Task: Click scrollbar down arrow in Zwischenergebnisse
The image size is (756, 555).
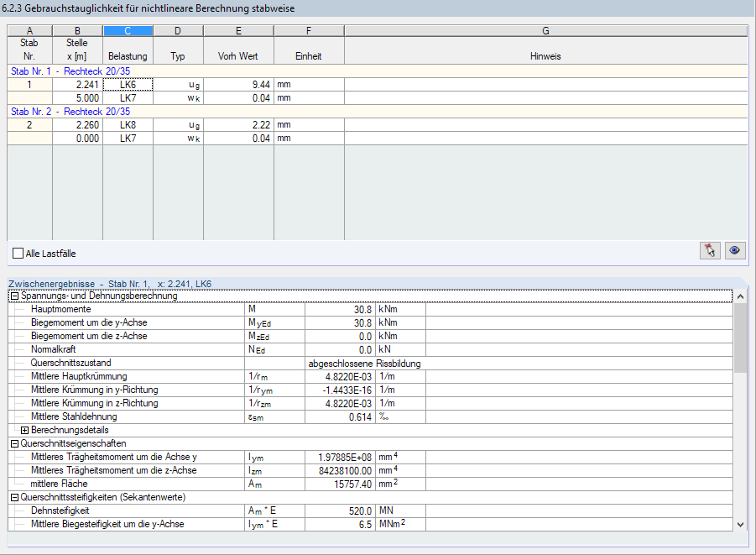Action: [741, 525]
